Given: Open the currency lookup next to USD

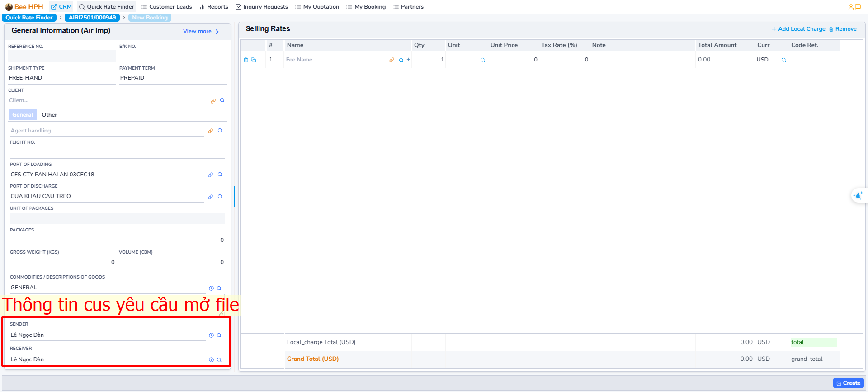Looking at the screenshot, I should (x=783, y=60).
